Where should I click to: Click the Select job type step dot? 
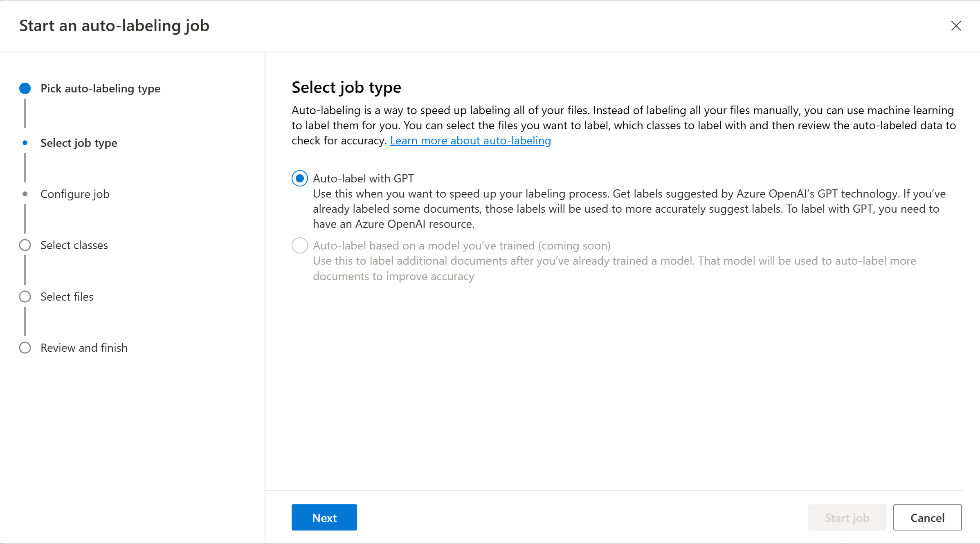coord(25,143)
